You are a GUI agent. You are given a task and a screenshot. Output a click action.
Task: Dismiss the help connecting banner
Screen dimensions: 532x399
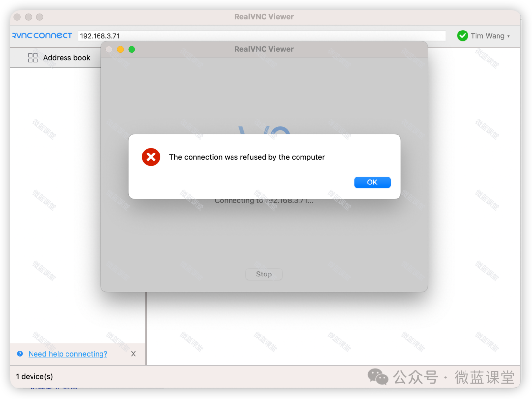(x=133, y=354)
